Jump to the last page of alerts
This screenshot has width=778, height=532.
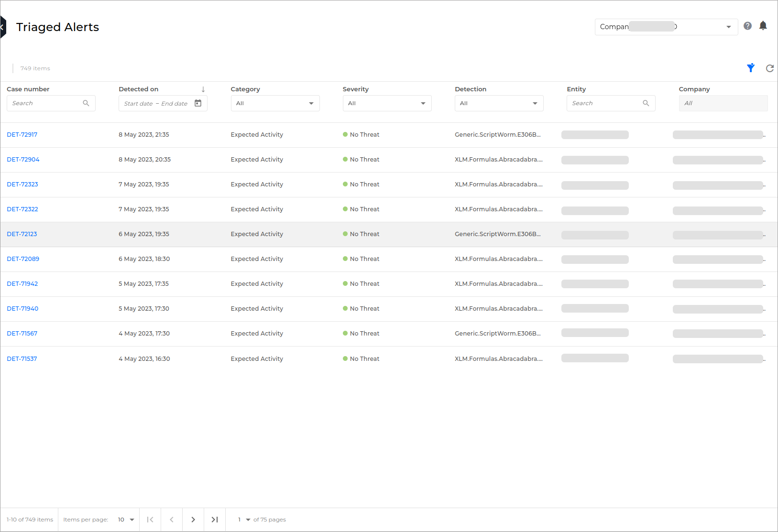click(215, 520)
